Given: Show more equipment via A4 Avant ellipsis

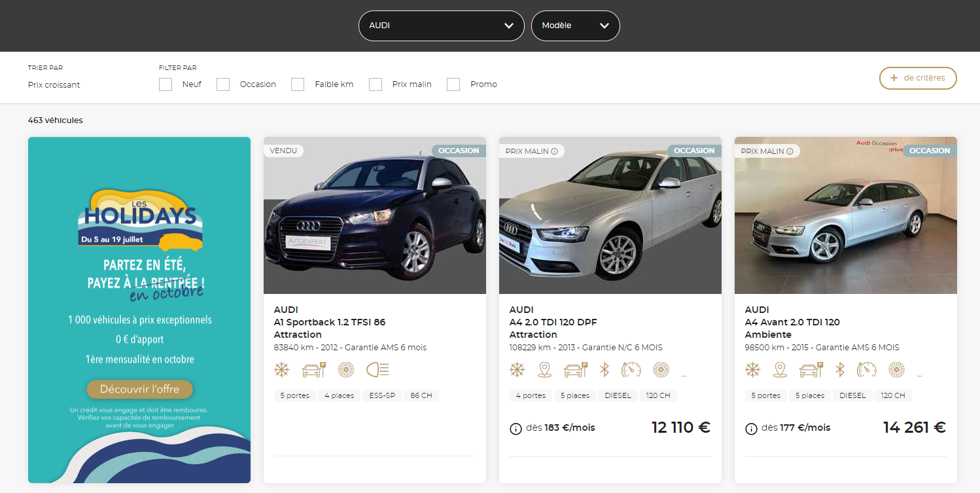Looking at the screenshot, I should [920, 376].
